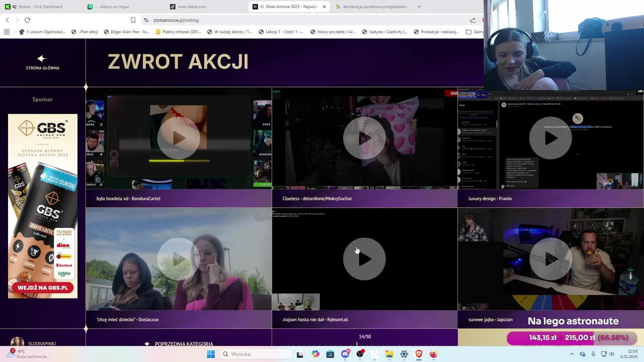
Task: Click the POPRZEDNIA KATEGORIA arrow
Action: (x=147, y=344)
